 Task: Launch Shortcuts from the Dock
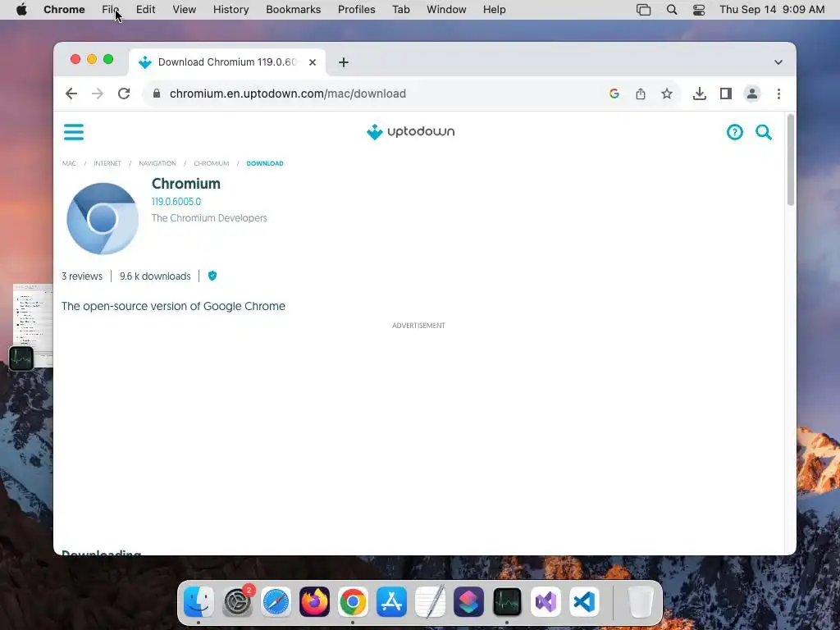coord(468,601)
